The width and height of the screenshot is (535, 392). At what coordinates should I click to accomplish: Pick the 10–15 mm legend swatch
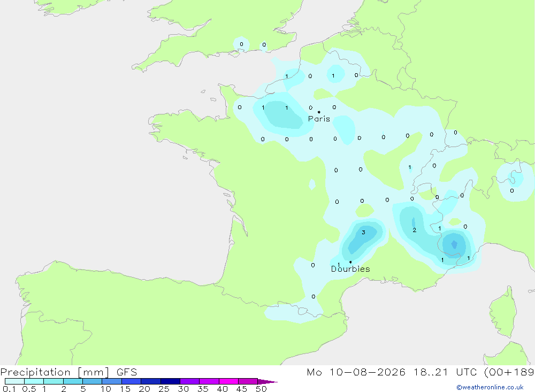click(x=112, y=381)
